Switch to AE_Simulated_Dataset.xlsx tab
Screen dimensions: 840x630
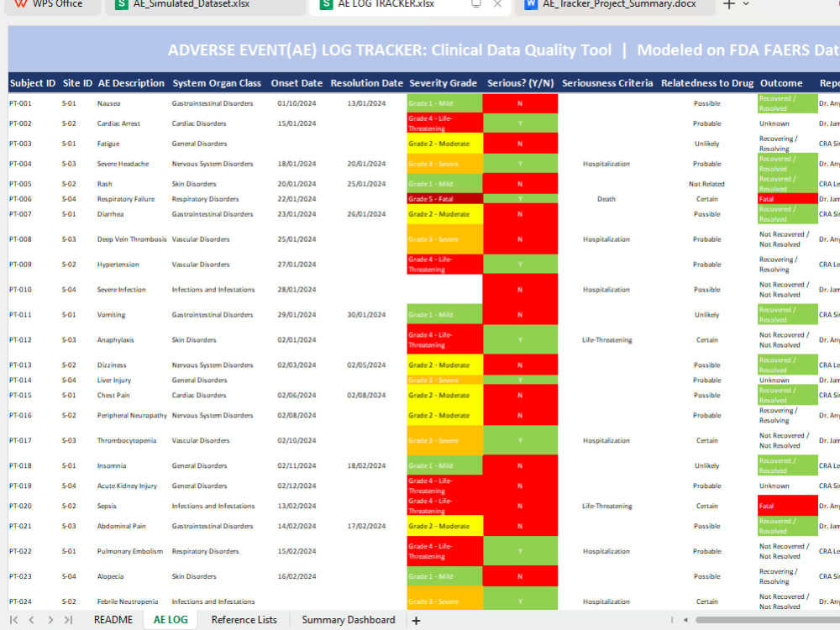pyautogui.click(x=207, y=4)
